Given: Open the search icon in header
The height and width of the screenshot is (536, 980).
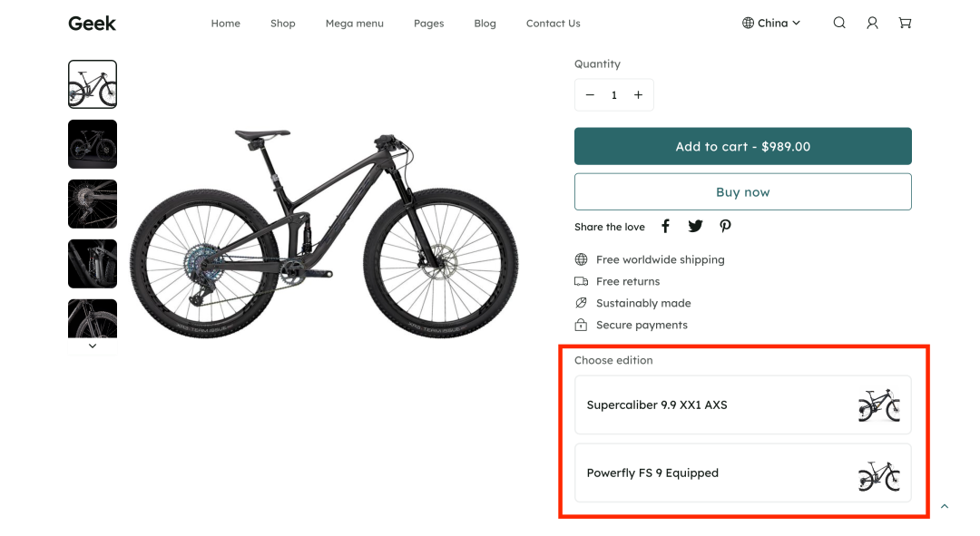Looking at the screenshot, I should (839, 23).
